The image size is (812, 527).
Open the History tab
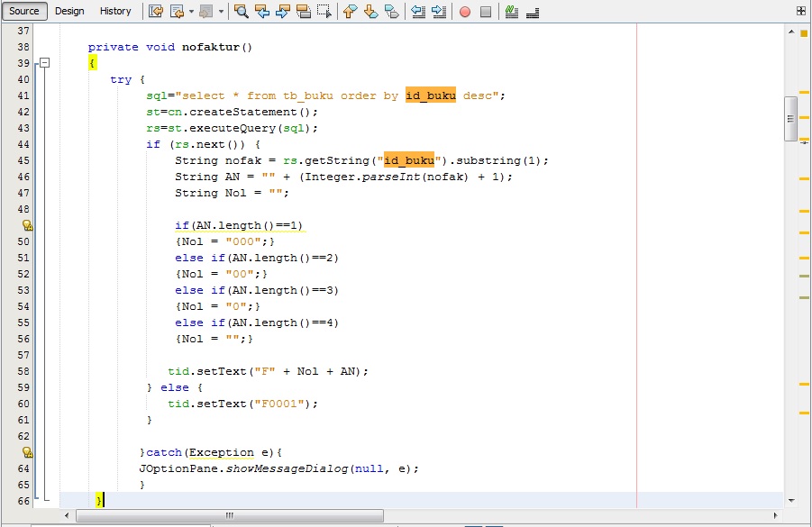[115, 11]
